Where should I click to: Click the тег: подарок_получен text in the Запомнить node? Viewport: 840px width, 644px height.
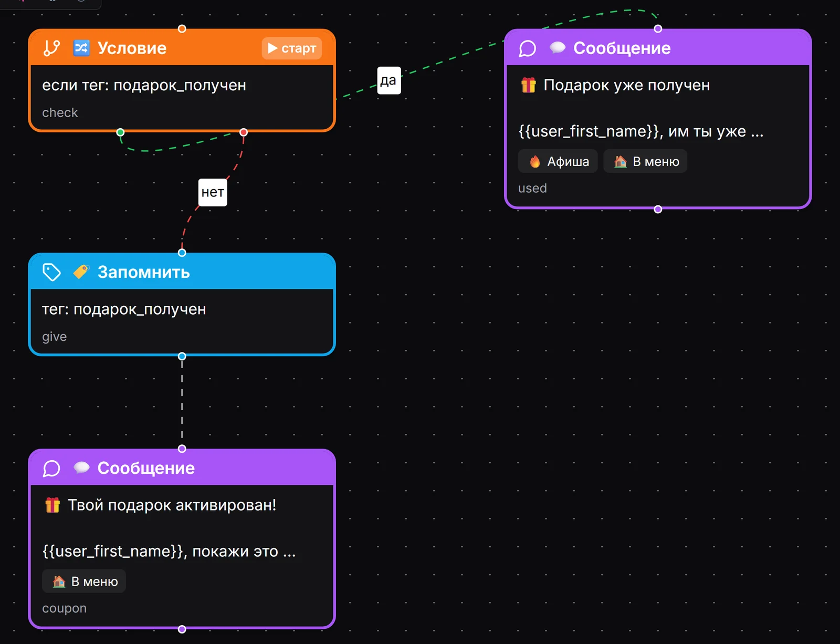[x=124, y=309]
